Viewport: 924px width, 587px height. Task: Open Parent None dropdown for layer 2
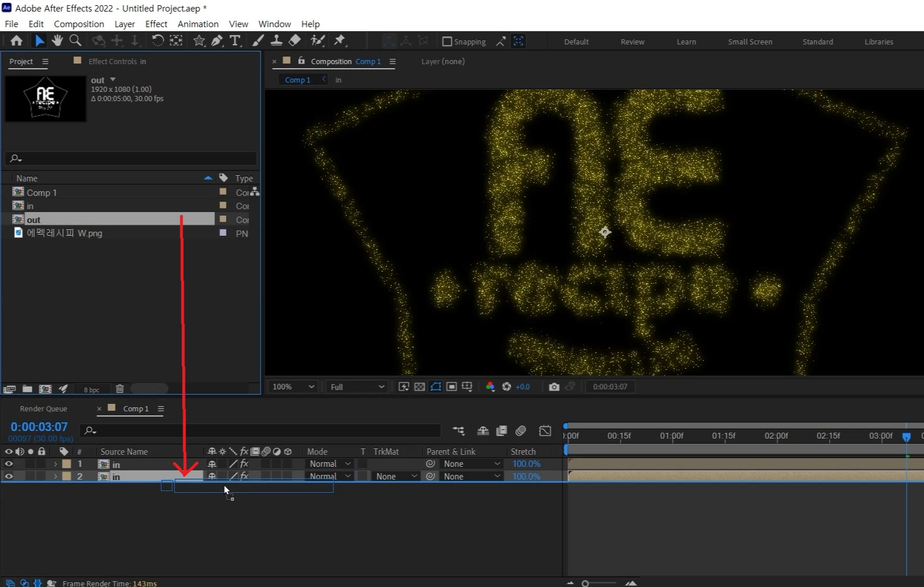[x=470, y=477]
